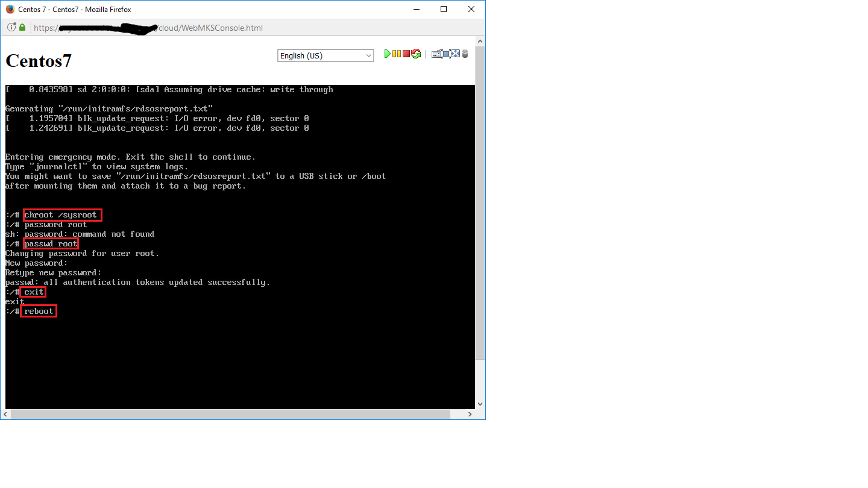Open the English (US) keyboard layout dropdown

(326, 55)
